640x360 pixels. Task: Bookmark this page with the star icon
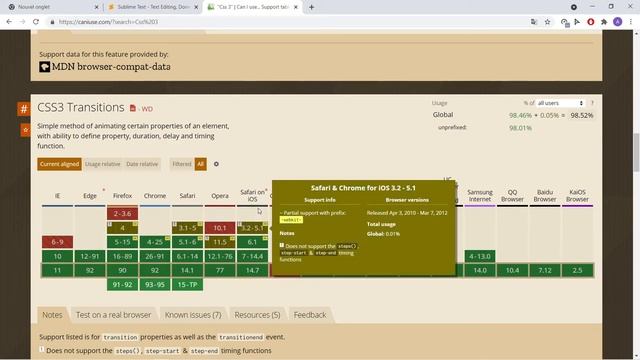(x=547, y=22)
